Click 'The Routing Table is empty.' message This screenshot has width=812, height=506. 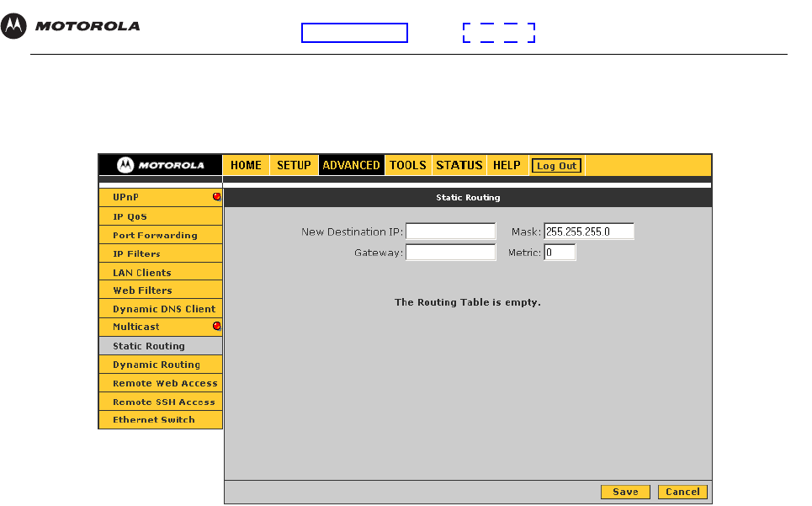coord(468,302)
